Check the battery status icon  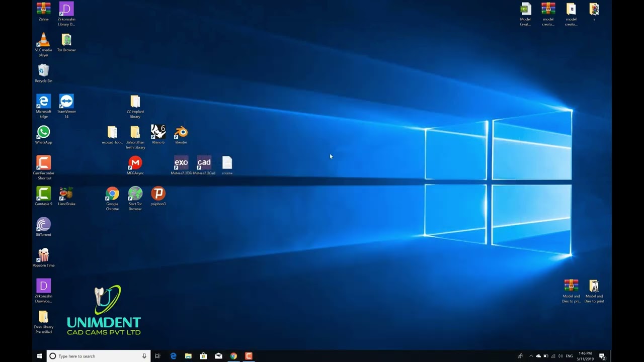[x=546, y=356]
